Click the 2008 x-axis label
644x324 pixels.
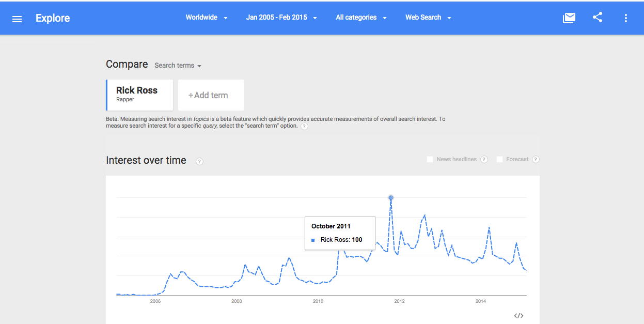pyautogui.click(x=237, y=301)
